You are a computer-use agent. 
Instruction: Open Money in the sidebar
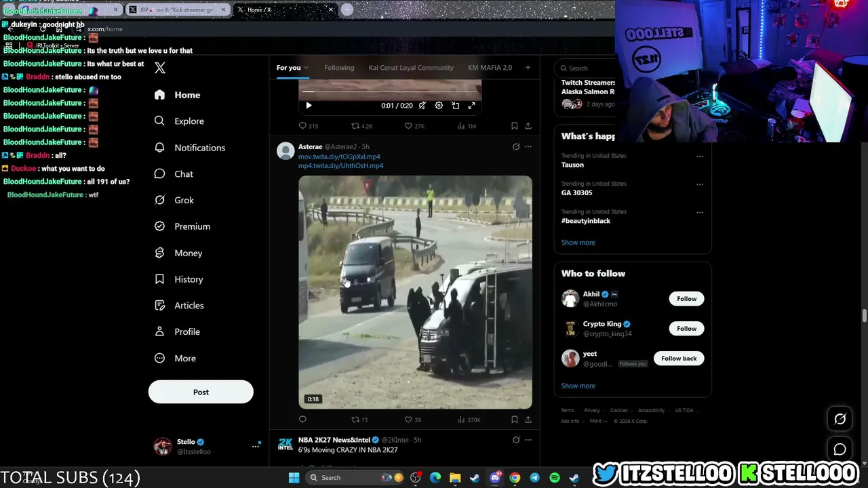pyautogui.click(x=178, y=253)
